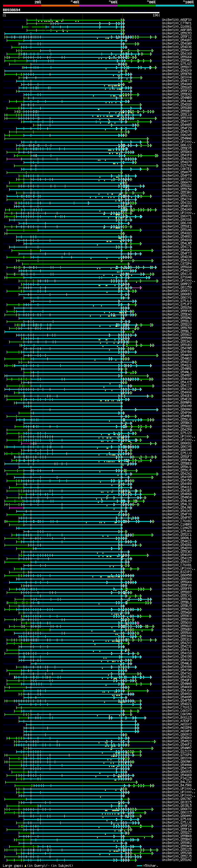The image size is (197, 868).
Task: Select alignment label UniRef100_Q55EY5
Action: [177, 149]
